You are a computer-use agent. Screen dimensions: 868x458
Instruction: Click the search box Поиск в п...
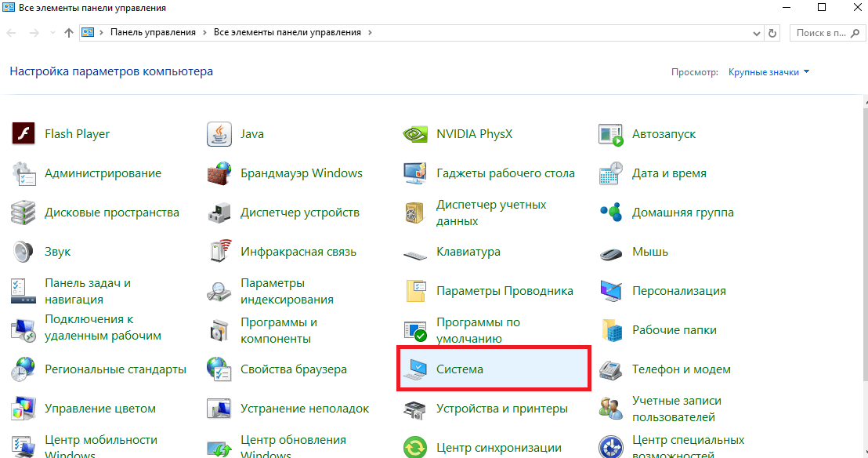(x=827, y=33)
